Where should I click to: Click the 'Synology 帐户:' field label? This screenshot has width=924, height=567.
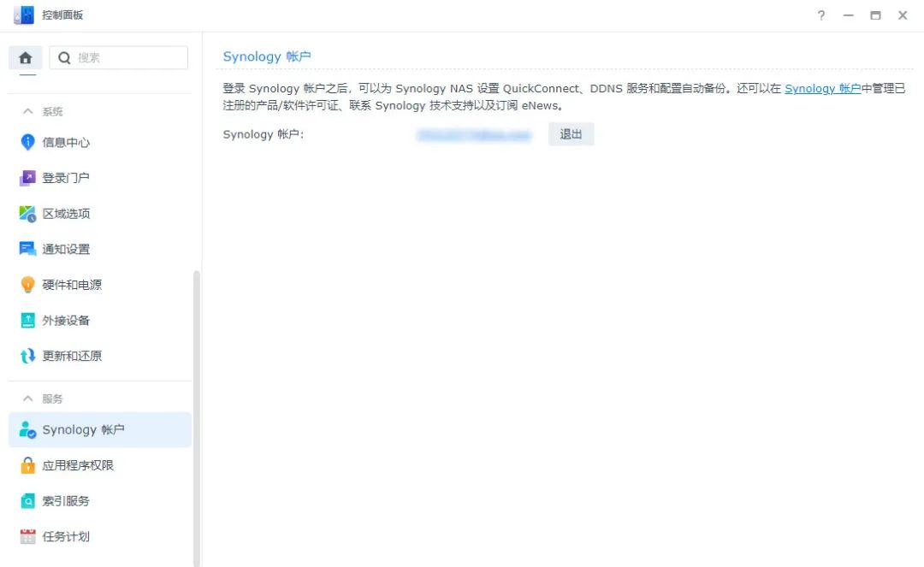[264, 134]
